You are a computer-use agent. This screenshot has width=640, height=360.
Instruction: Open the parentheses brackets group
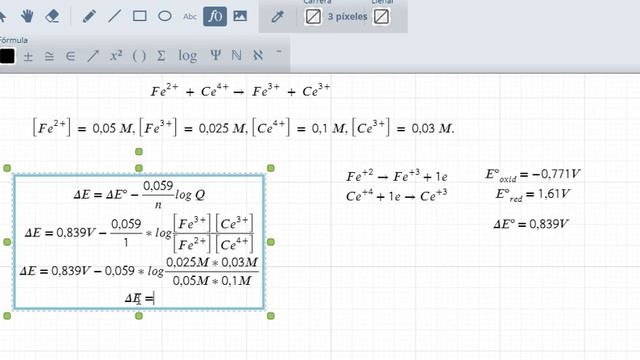click(x=139, y=56)
